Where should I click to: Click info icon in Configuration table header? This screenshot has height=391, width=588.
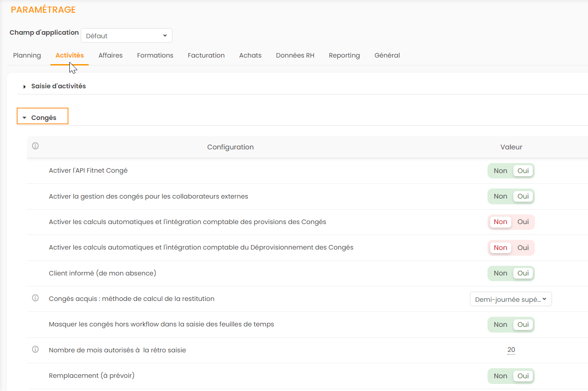click(x=36, y=146)
